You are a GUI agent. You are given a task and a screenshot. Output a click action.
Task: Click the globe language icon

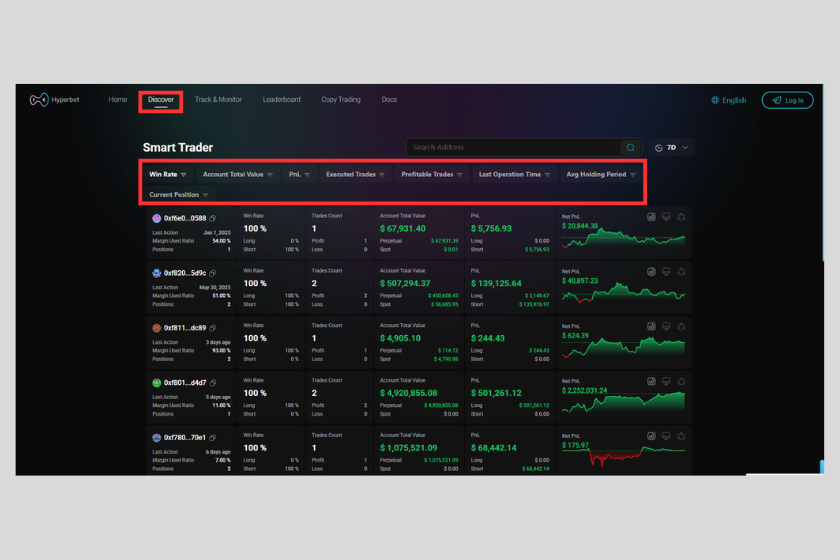pos(715,100)
